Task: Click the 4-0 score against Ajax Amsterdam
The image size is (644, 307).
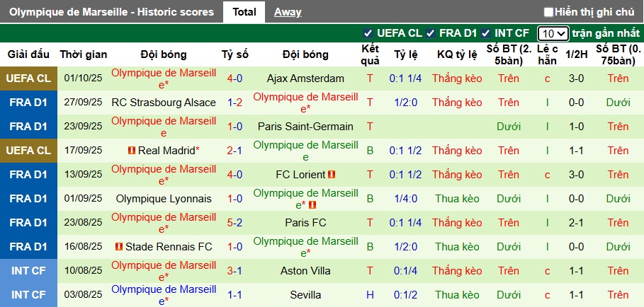Action: click(x=235, y=79)
